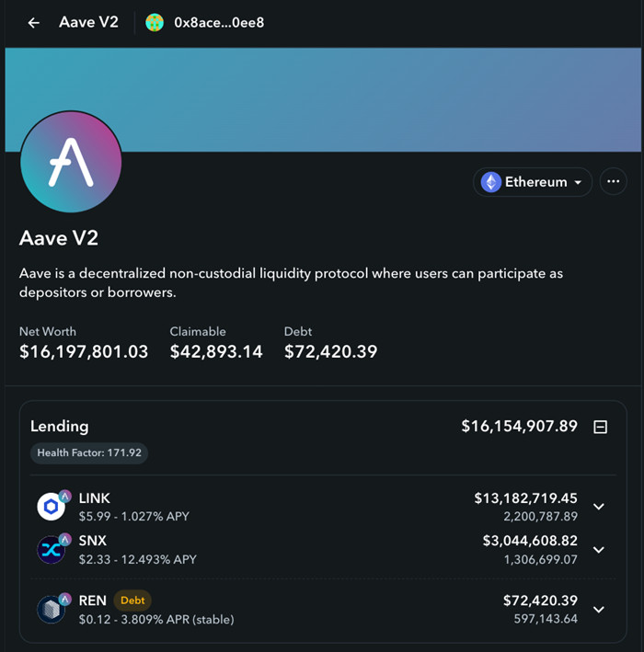The image size is (644, 652).
Task: Go back with the left arrow icon
Action: [x=34, y=23]
